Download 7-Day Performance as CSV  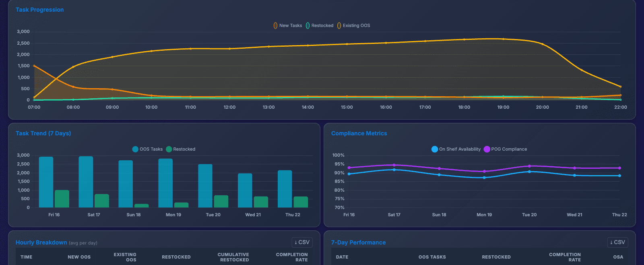[x=617, y=242]
